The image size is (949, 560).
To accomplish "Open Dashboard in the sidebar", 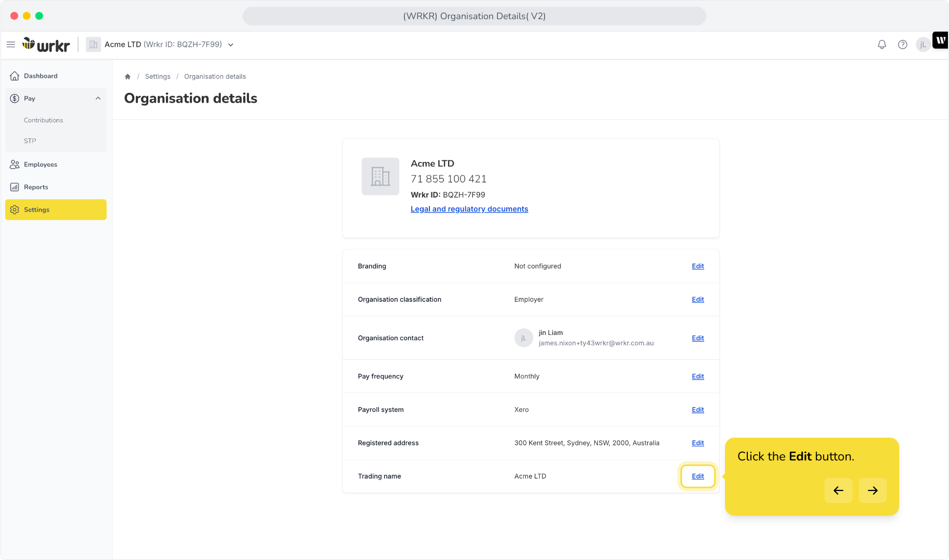I will point(56,76).
